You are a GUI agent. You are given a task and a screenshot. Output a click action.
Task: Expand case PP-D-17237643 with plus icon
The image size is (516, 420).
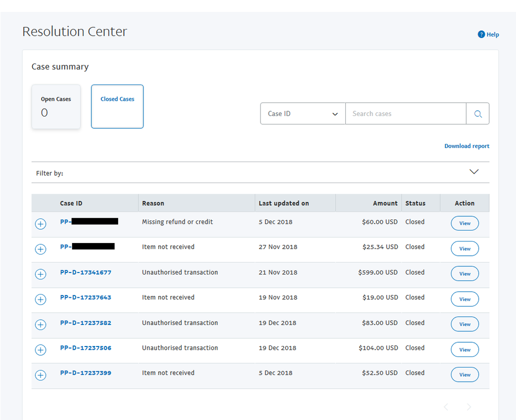pyautogui.click(x=40, y=299)
